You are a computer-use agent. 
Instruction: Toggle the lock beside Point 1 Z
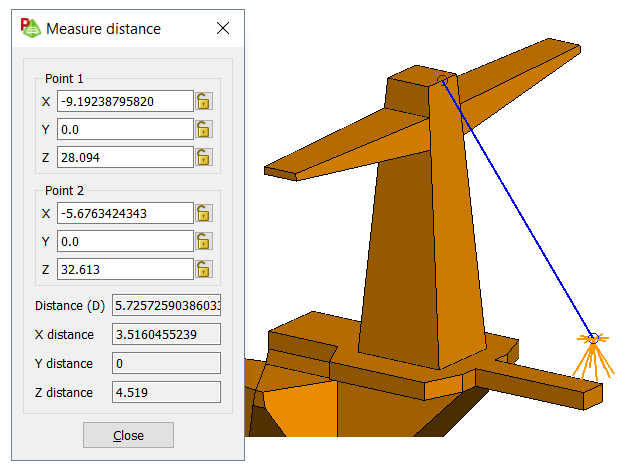click(x=204, y=157)
